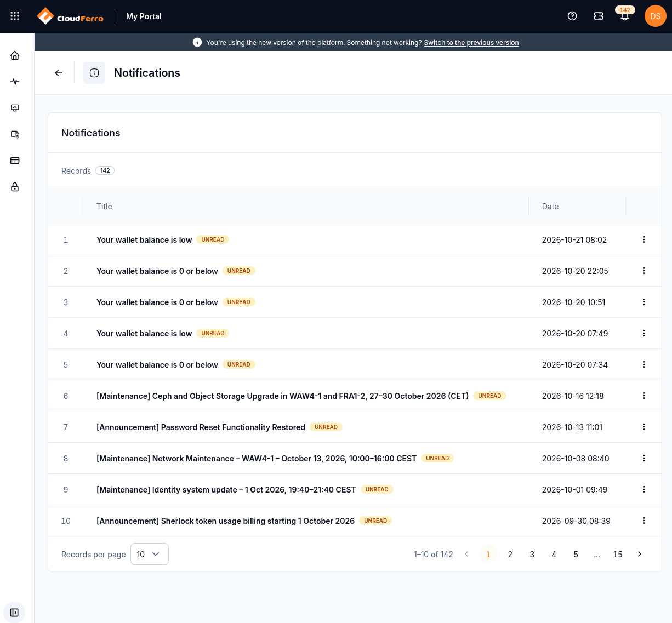Image resolution: width=672 pixels, height=623 pixels.
Task: Toggle the sidebar expand panel icon
Action: tap(14, 613)
